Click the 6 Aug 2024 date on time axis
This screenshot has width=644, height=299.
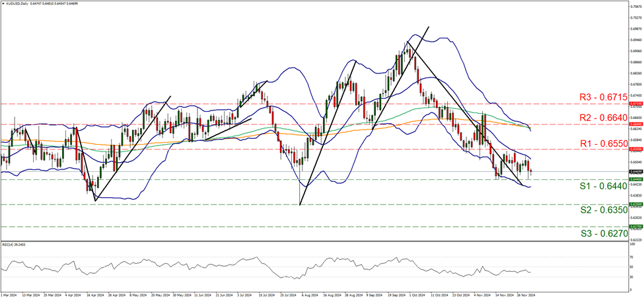(x=310, y=295)
